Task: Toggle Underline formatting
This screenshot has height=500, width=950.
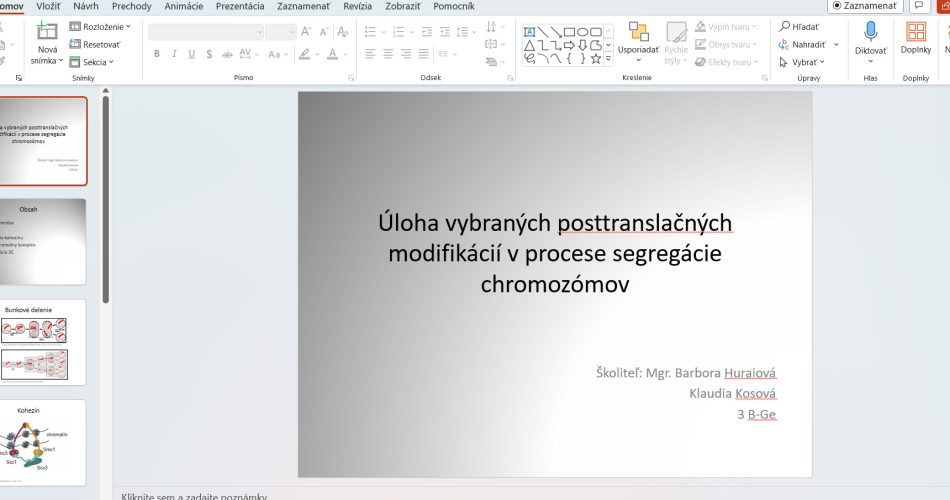Action: [x=191, y=54]
